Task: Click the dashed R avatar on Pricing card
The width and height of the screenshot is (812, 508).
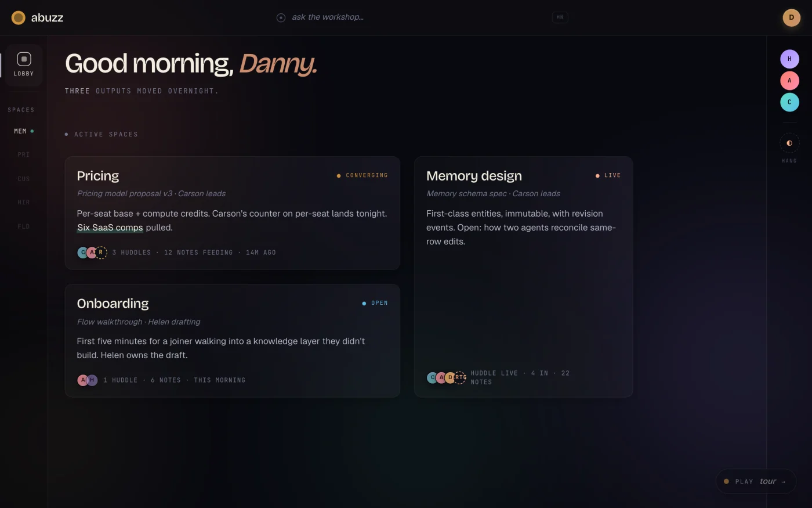Action: click(x=101, y=253)
